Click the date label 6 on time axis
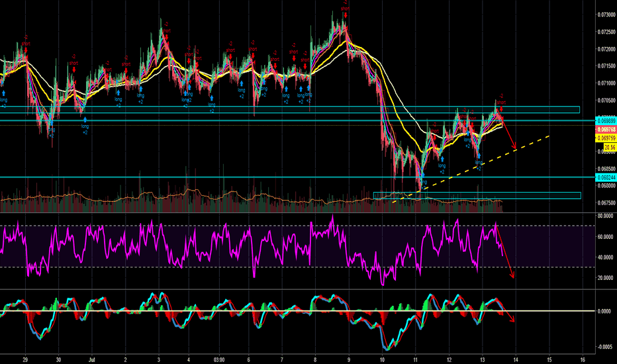 coord(249,359)
